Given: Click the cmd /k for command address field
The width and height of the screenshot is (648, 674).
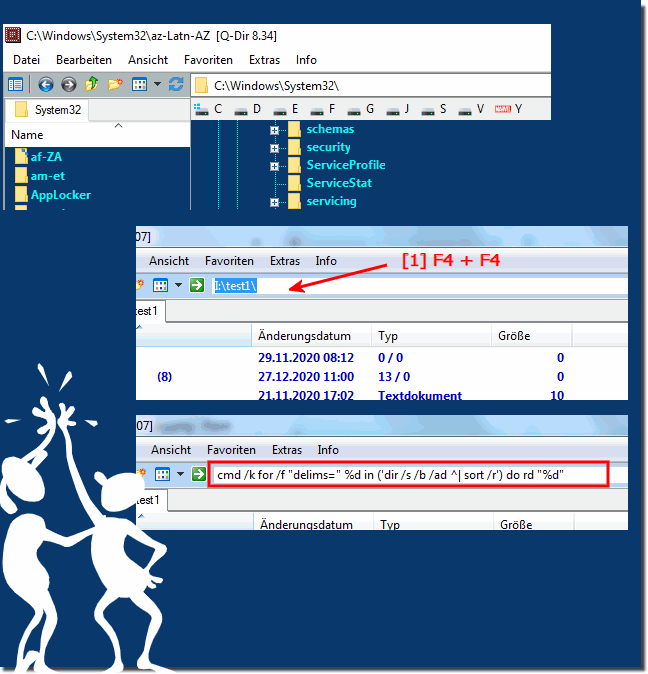Looking at the screenshot, I should click(408, 475).
